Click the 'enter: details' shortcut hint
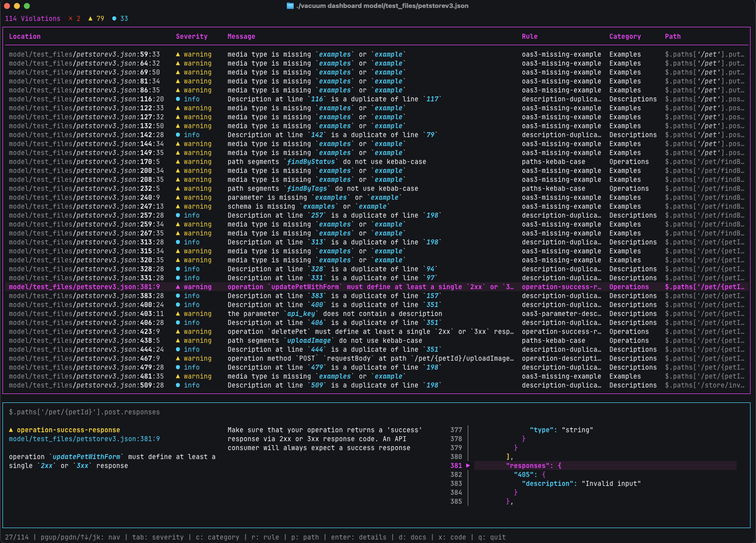This screenshot has width=756, height=543. coord(359,538)
